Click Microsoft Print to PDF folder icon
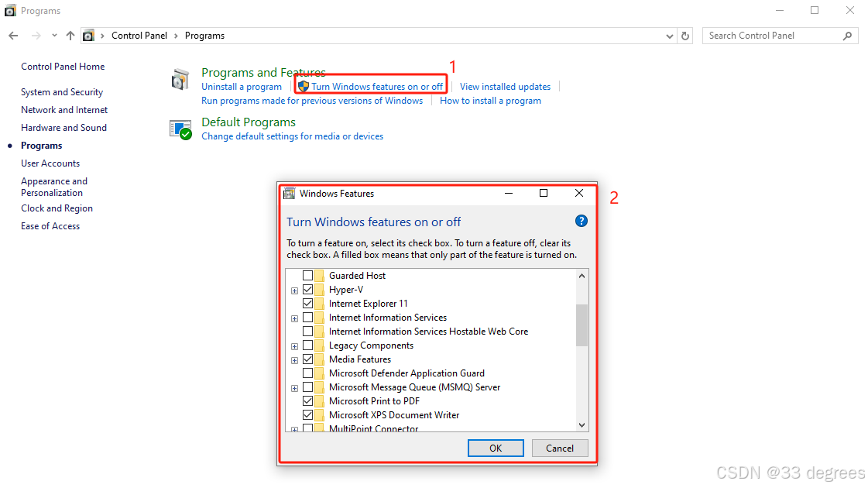 320,400
